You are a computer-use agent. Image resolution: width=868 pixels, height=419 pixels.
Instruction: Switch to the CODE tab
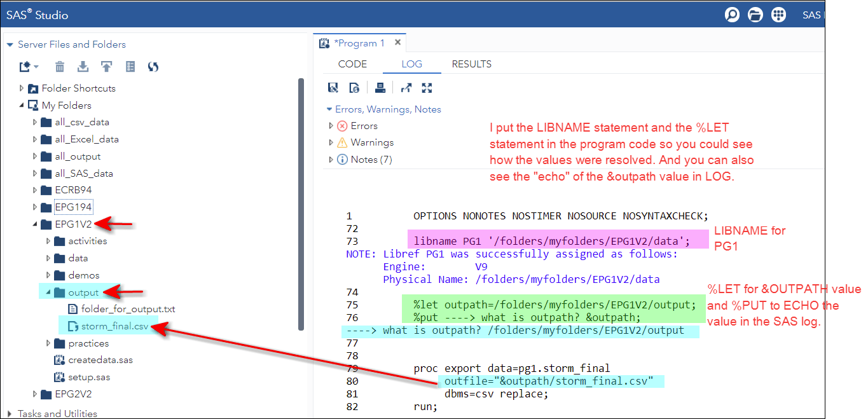pyautogui.click(x=352, y=64)
